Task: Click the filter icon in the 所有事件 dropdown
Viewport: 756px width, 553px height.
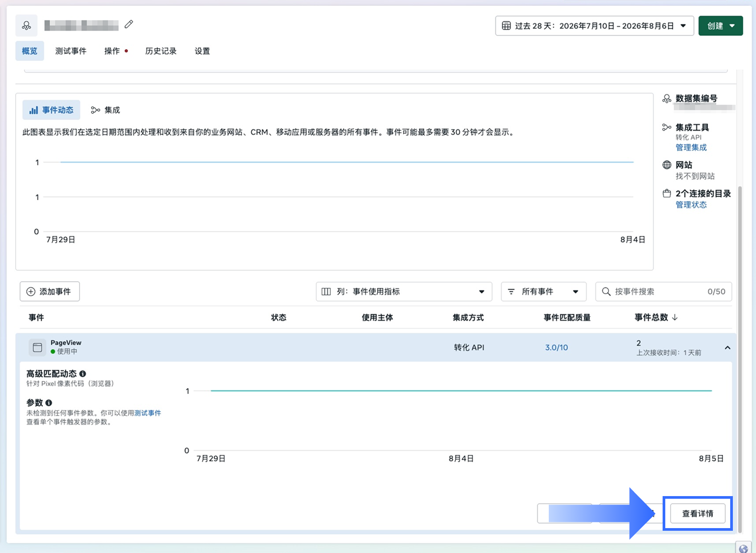Action: [511, 292]
